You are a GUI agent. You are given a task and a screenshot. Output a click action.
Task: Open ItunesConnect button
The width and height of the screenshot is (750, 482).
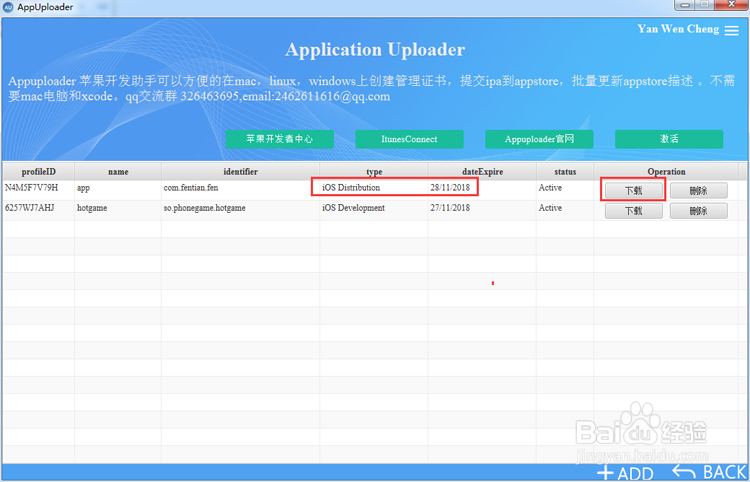(x=409, y=139)
